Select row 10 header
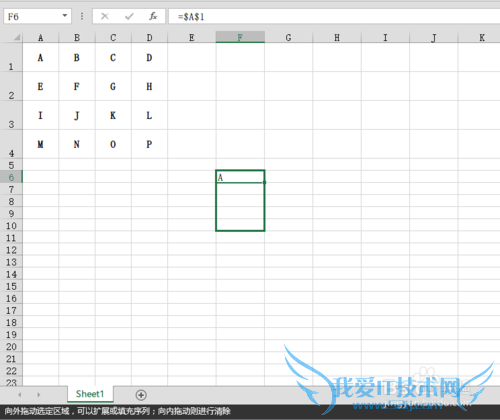The image size is (500, 420). point(11,226)
